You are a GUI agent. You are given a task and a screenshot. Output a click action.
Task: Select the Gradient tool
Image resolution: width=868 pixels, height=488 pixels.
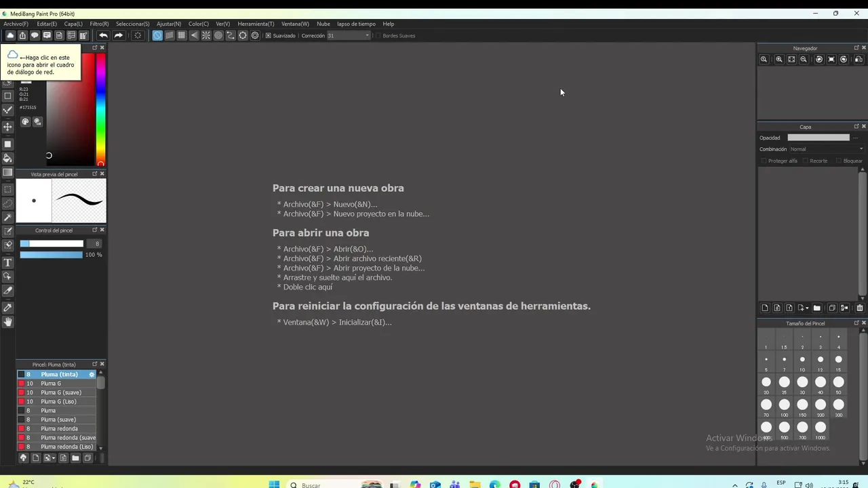[x=8, y=172]
